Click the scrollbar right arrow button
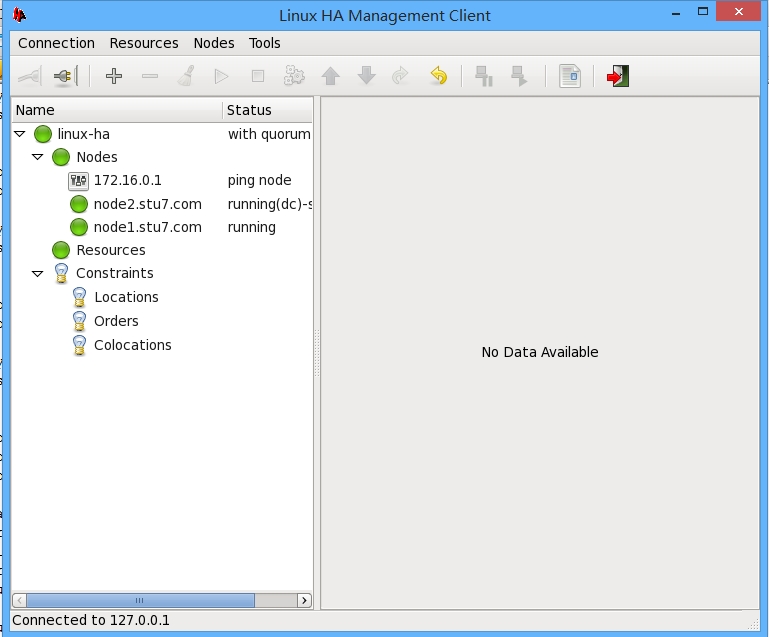 305,600
